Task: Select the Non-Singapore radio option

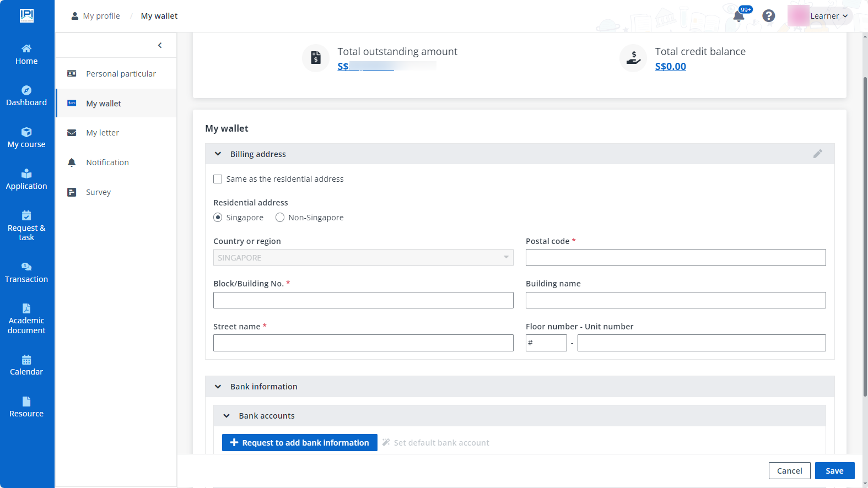Action: 280,218
